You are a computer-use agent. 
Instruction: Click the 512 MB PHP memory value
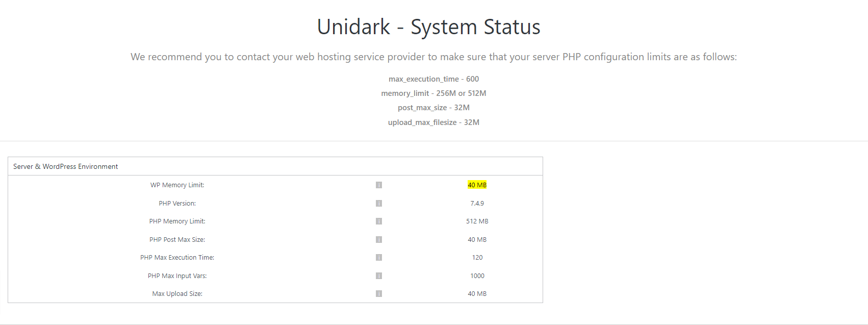tap(477, 221)
